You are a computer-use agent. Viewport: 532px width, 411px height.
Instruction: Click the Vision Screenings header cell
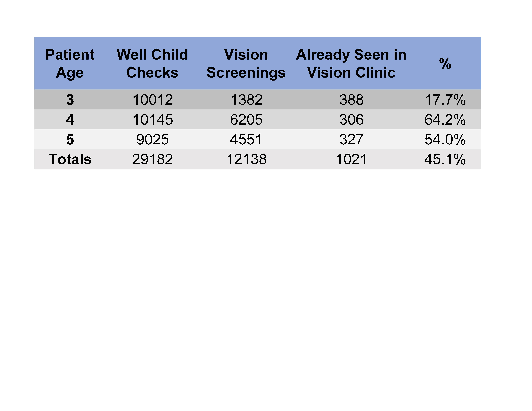click(246, 64)
